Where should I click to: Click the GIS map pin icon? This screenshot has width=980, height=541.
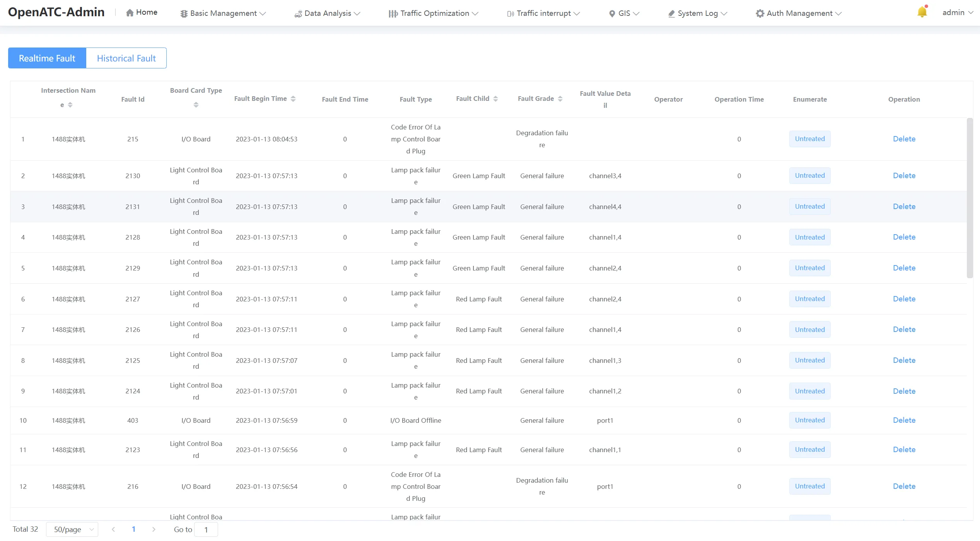coord(612,14)
